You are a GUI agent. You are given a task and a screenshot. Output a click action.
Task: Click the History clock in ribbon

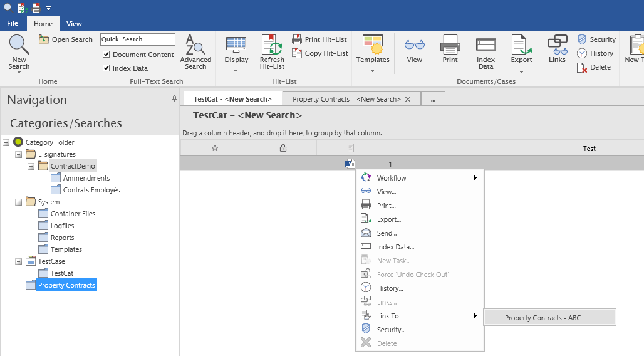tap(582, 53)
